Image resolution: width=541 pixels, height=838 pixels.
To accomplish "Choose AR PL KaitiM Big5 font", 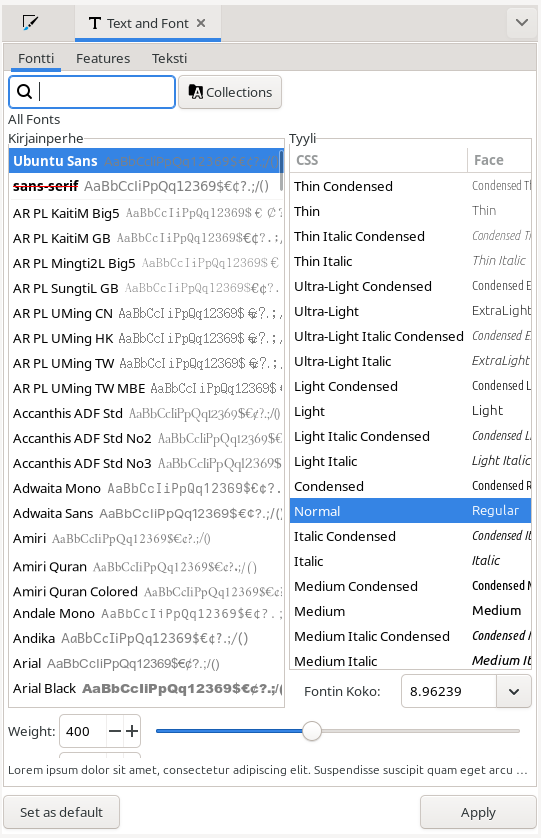I will pos(144,213).
